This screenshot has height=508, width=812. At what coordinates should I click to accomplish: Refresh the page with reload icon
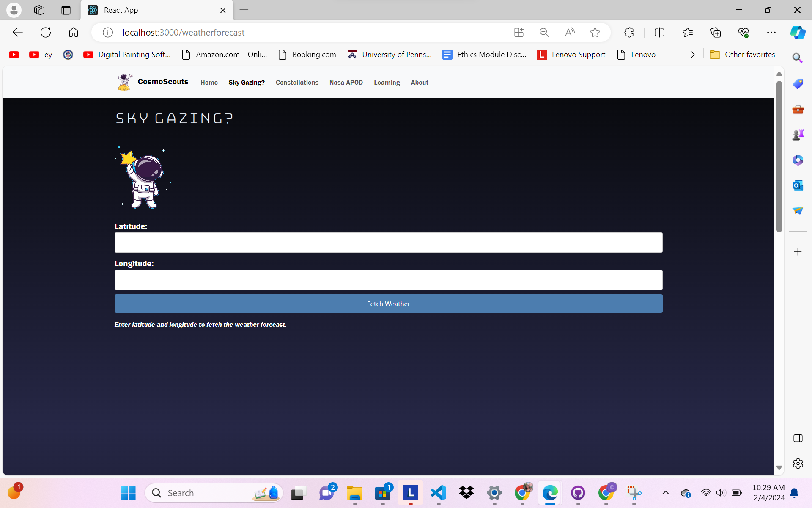pos(46,32)
